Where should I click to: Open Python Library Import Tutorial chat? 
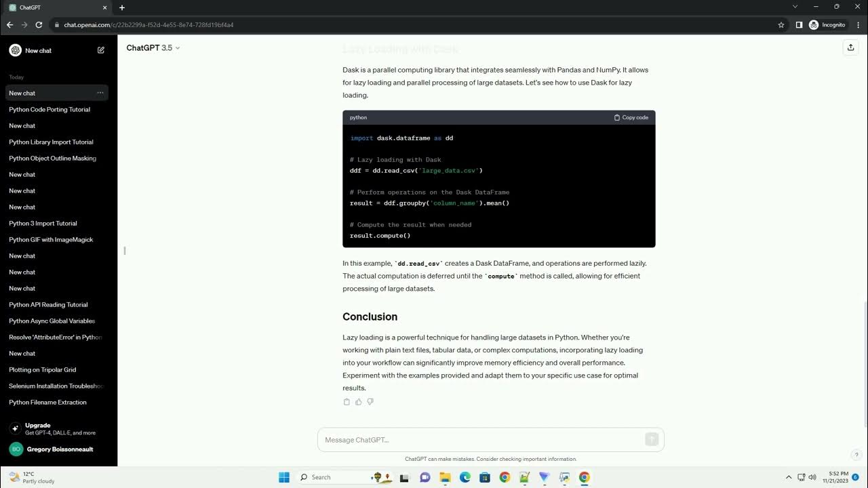[x=57, y=142]
